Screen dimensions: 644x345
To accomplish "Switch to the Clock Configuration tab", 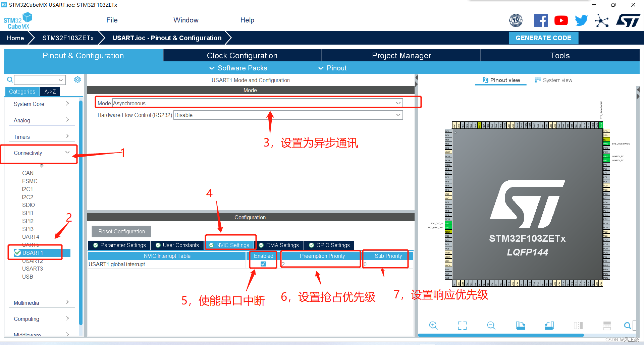I will coord(242,55).
